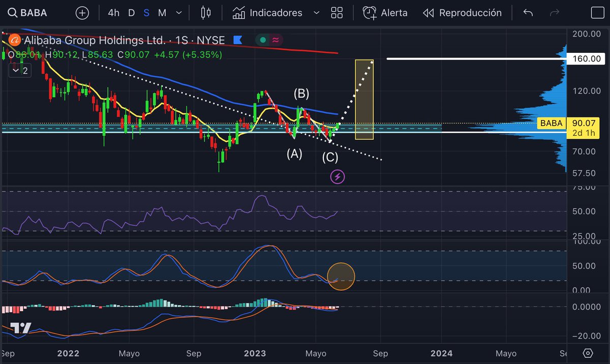
Task: Create an alert with Alerta button
Action: pyautogui.click(x=385, y=13)
